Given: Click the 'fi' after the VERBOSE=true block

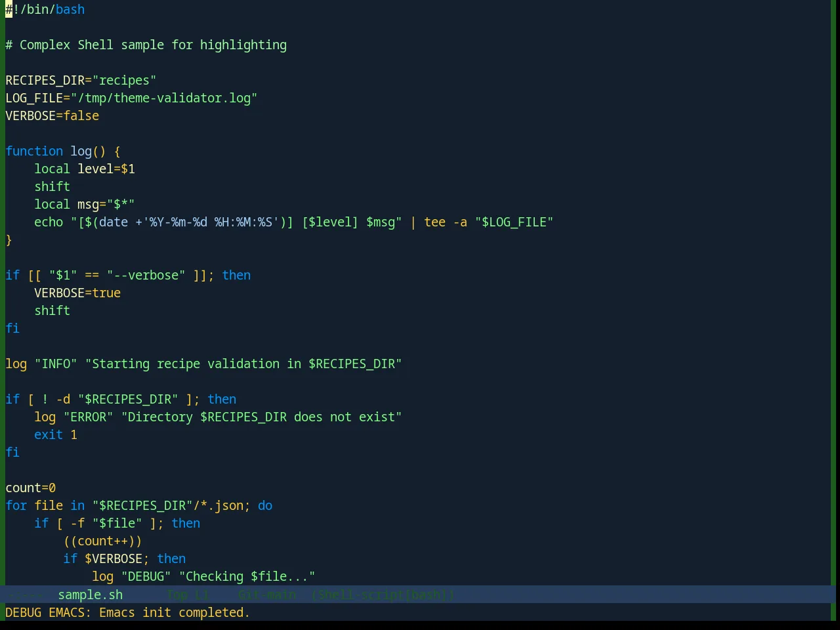Looking at the screenshot, I should pyautogui.click(x=12, y=328).
